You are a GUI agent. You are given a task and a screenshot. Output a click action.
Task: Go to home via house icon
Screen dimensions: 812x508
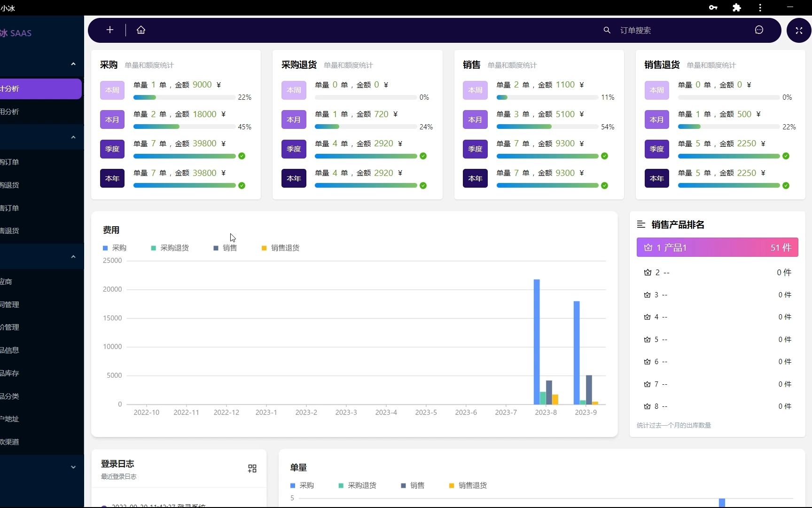(x=141, y=30)
